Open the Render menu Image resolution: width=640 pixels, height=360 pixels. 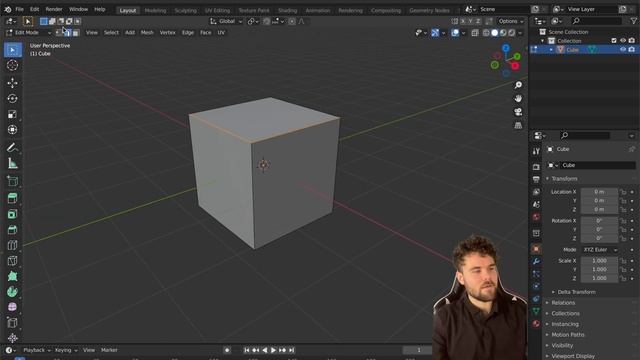click(x=54, y=9)
